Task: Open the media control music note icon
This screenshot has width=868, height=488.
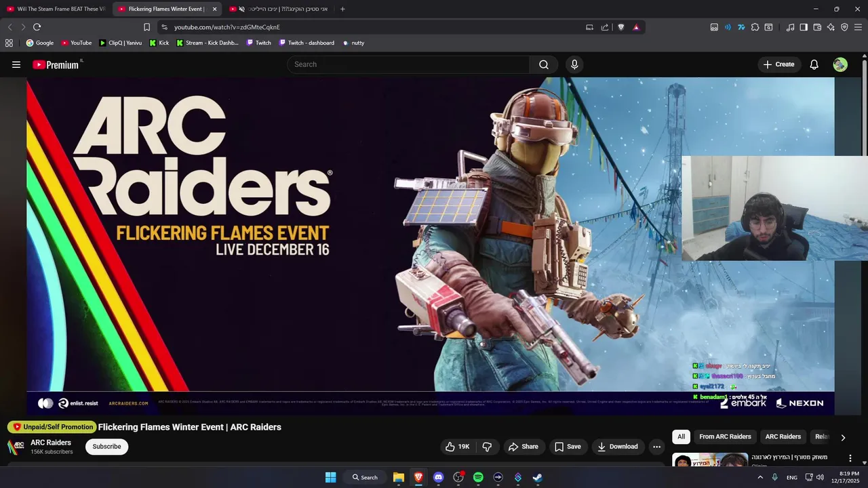Action: (x=790, y=27)
